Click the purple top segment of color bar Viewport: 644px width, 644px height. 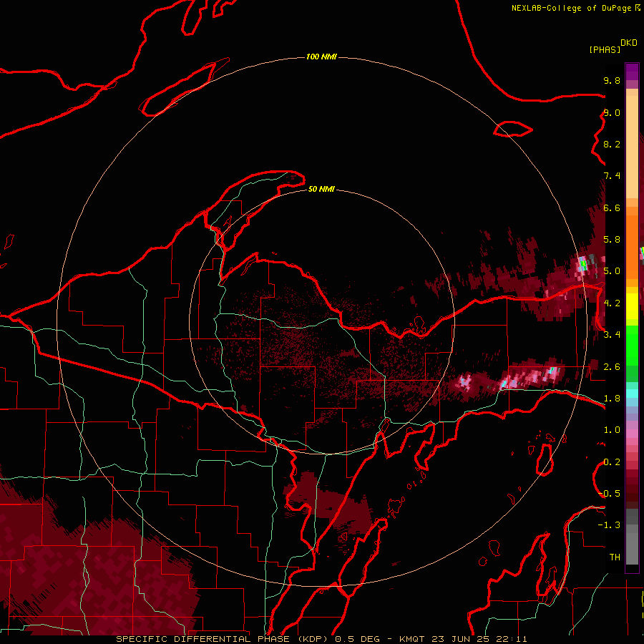tap(632, 72)
